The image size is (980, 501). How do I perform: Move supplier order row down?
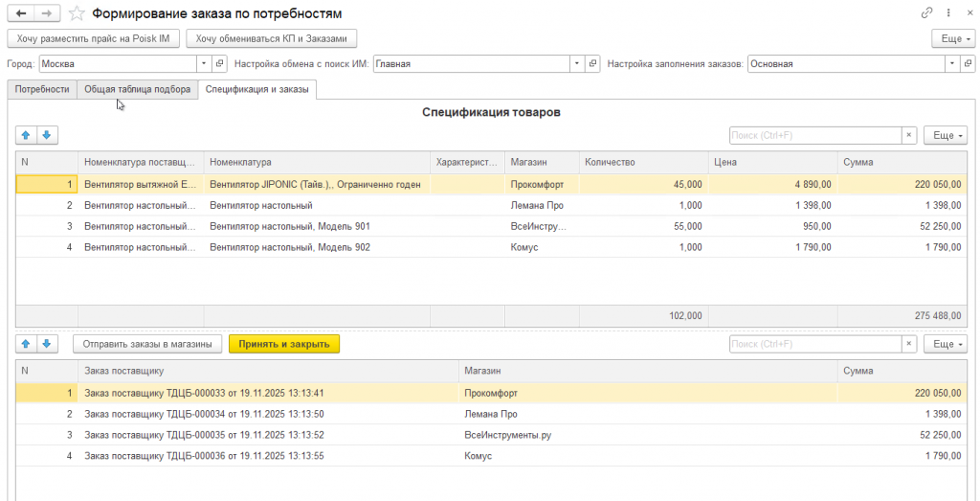(x=46, y=343)
